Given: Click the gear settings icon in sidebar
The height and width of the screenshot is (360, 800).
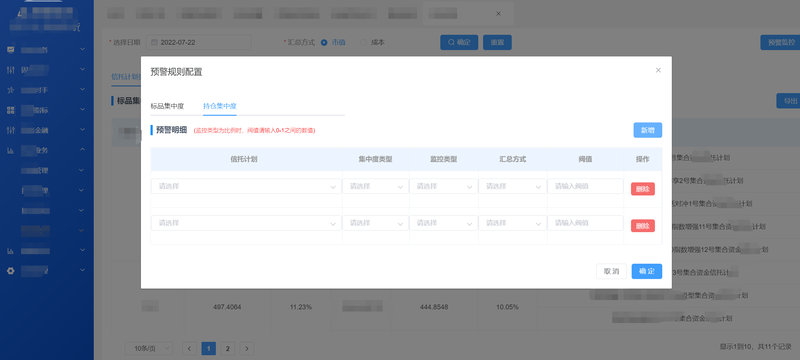Looking at the screenshot, I should point(11,271).
